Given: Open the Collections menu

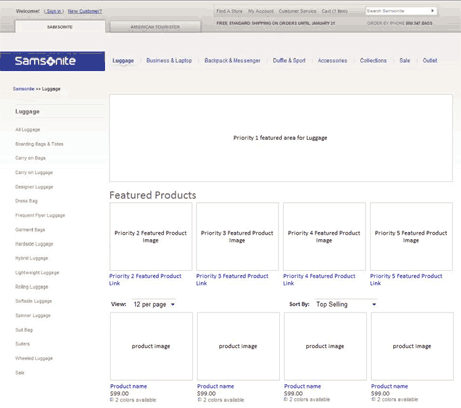Looking at the screenshot, I should point(373,61).
